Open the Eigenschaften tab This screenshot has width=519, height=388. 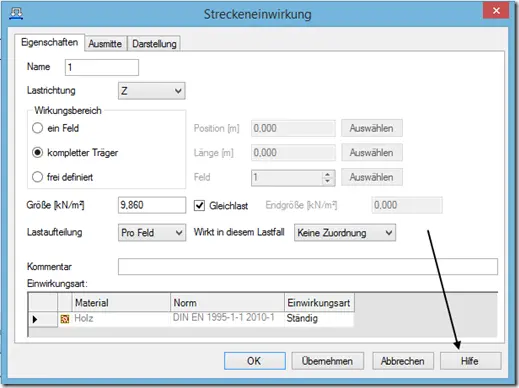pyautogui.click(x=49, y=42)
